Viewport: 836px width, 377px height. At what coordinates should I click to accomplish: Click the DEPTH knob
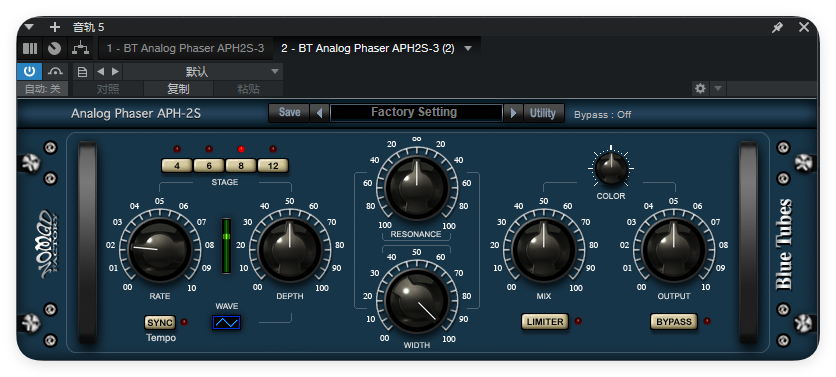point(290,251)
